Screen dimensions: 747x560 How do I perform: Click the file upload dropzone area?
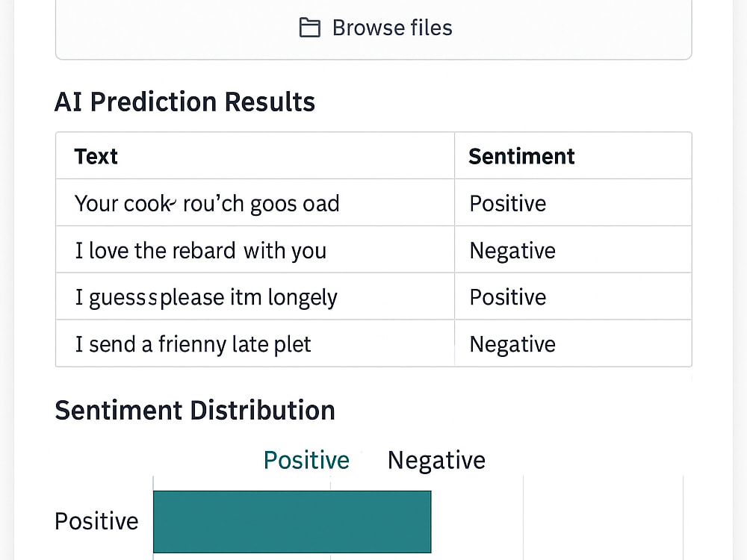pos(373,28)
